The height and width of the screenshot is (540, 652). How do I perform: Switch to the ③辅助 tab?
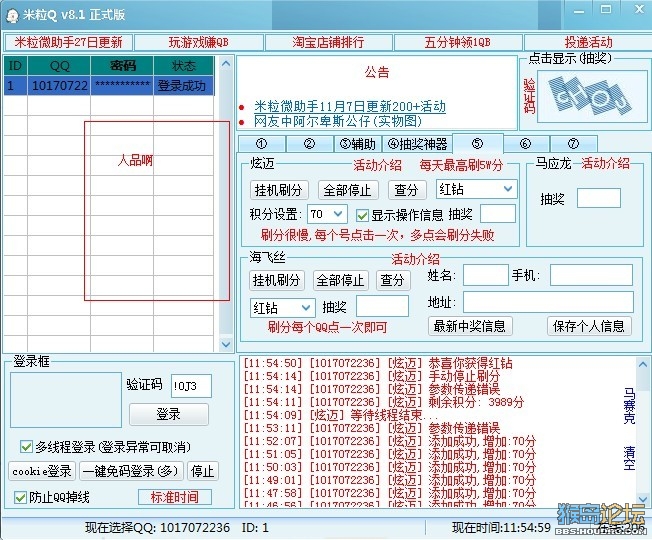pos(358,144)
